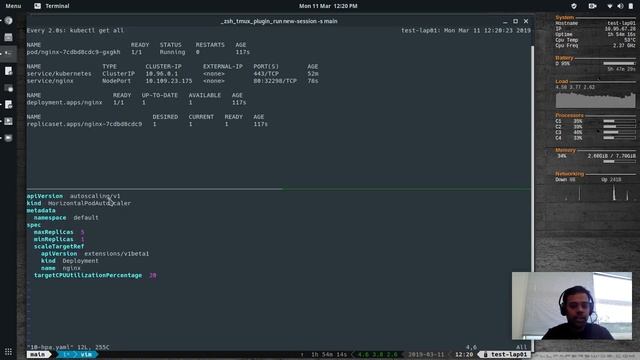Click the terminal window title bar text

(x=279, y=21)
